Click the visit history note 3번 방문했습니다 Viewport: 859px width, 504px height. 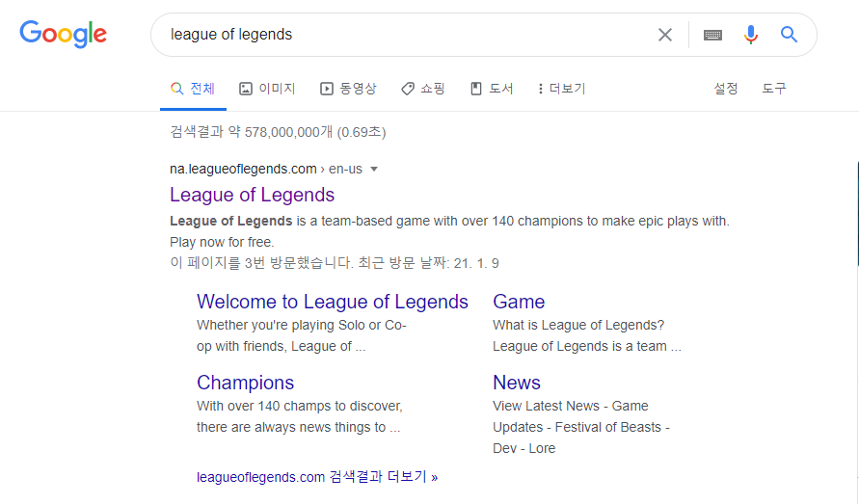[x=299, y=263]
